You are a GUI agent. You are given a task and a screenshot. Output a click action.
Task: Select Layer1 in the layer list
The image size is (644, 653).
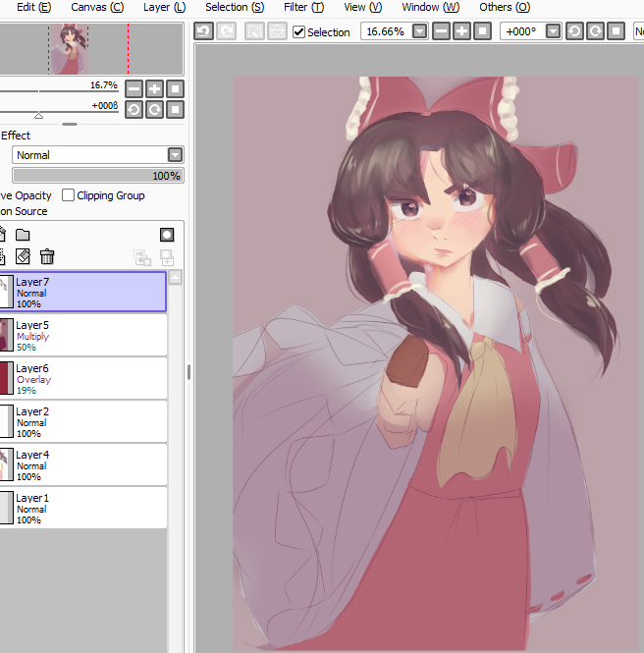[83, 509]
